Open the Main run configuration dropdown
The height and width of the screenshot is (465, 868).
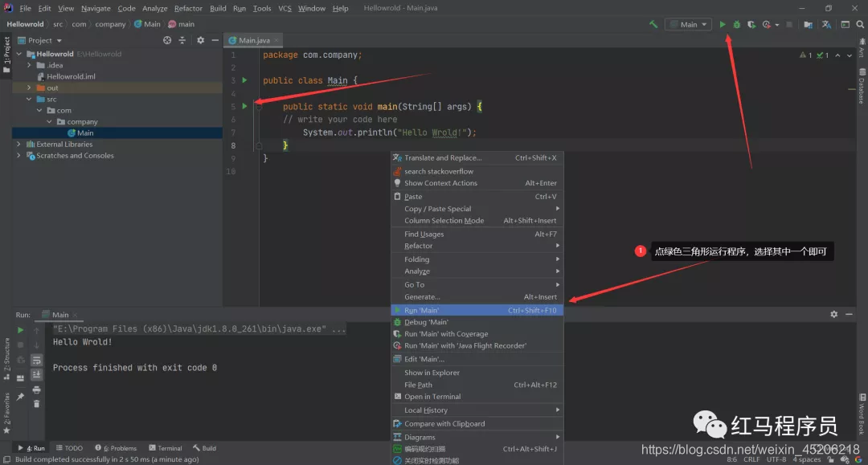point(688,24)
